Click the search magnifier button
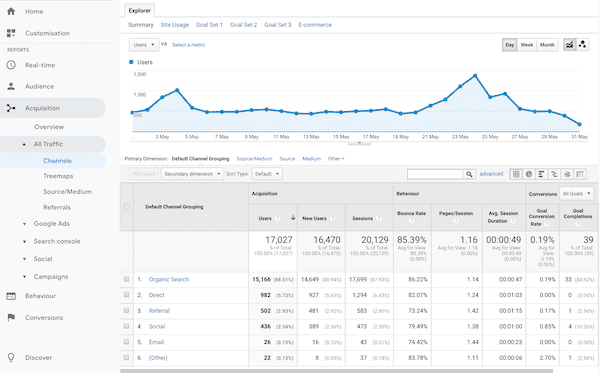 tap(469, 174)
